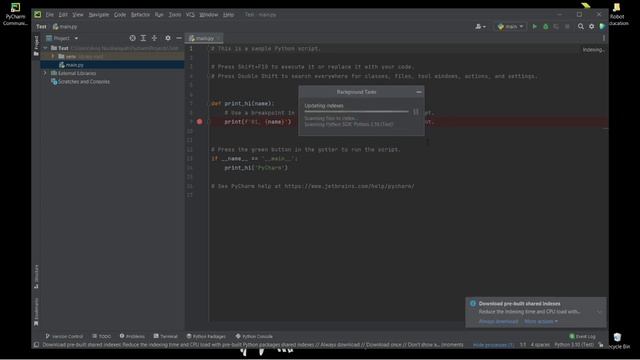640x360 pixels.
Task: Open the Tools menu
Action: [x=175, y=15]
